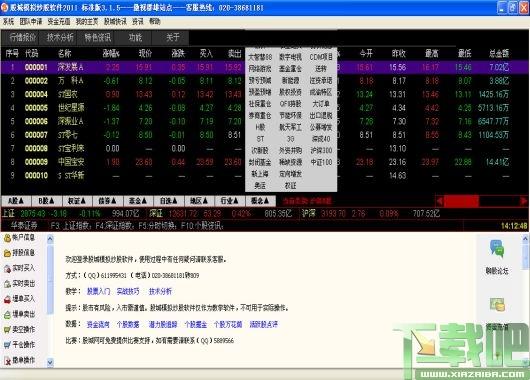Select stock row 000009 中国宝安
This screenshot has height=380, width=530.
[x=265, y=162]
